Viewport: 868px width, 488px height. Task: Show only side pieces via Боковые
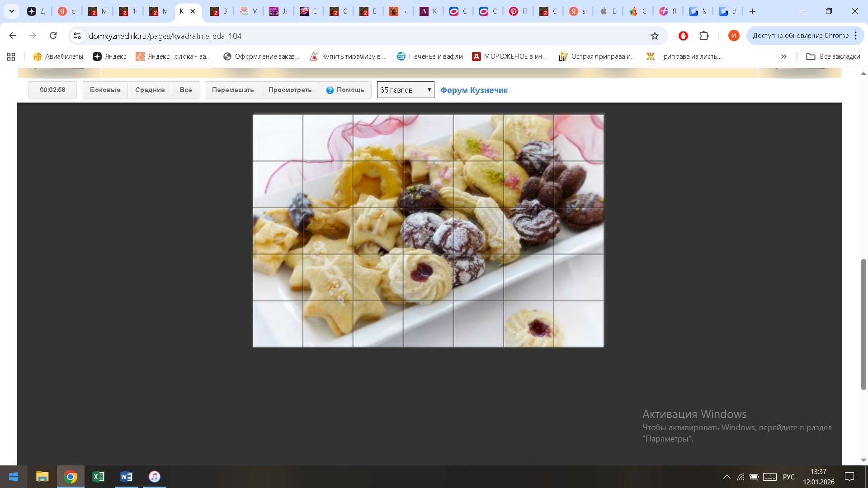point(105,90)
